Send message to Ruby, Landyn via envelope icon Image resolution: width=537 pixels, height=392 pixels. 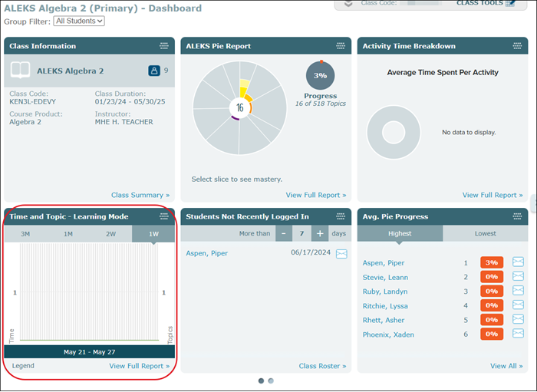click(x=518, y=292)
